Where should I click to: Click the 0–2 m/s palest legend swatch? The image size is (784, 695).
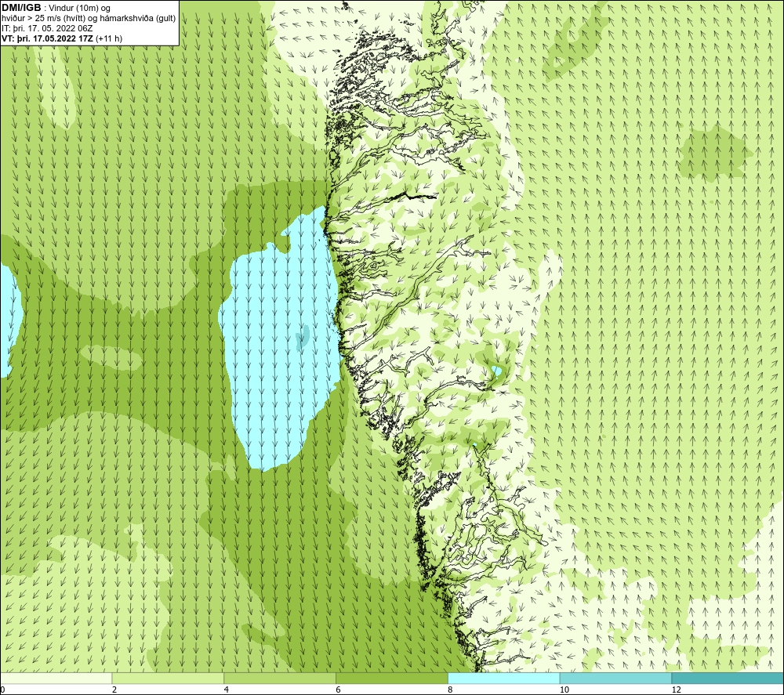pos(56,678)
